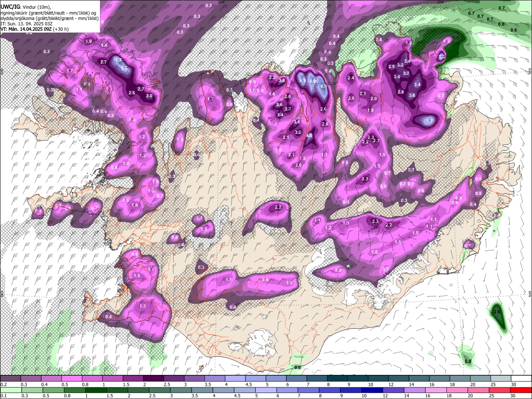
Task: Pick the bright magenta 0.5 swatch, top legend row
Action: 71,379
